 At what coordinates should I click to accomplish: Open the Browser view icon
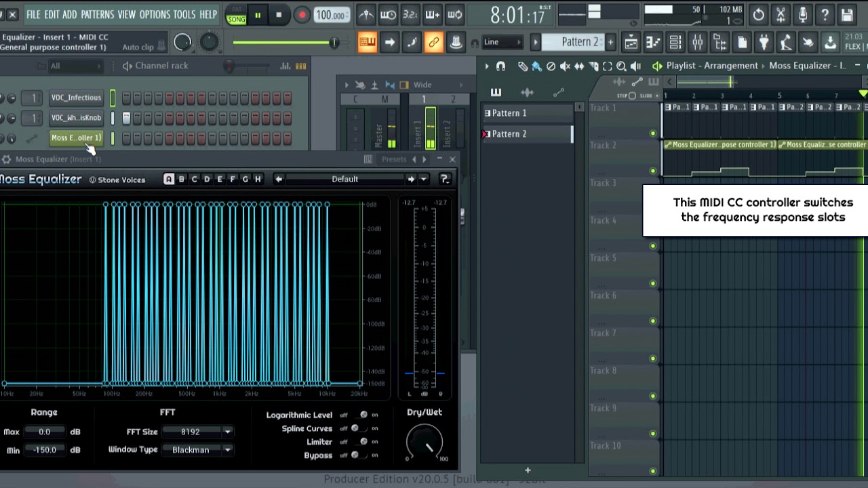tap(720, 43)
